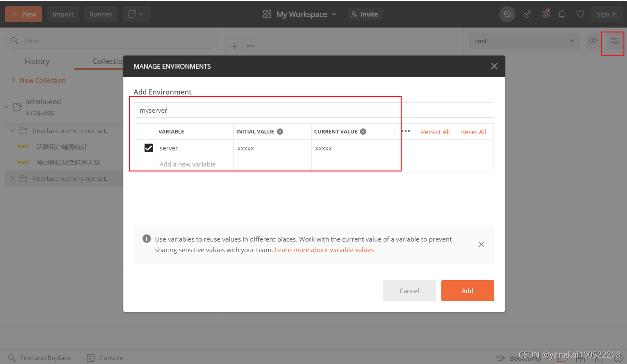627x364 pixels.
Task: Click the workspace grid icon
Action: pos(267,14)
